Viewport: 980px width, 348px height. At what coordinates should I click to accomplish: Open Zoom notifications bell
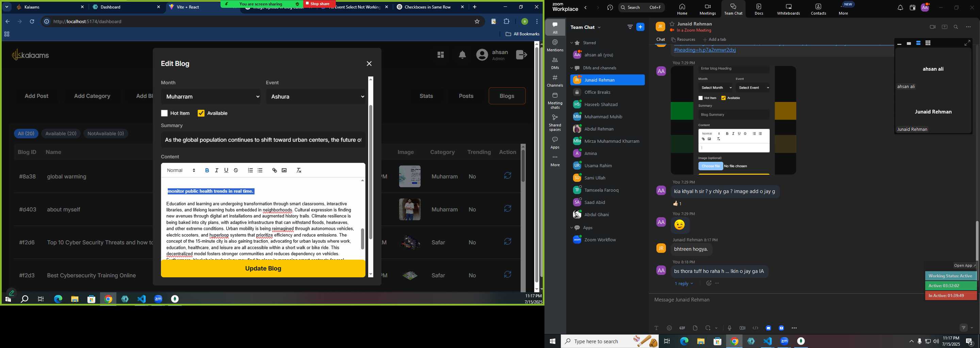coord(900,7)
